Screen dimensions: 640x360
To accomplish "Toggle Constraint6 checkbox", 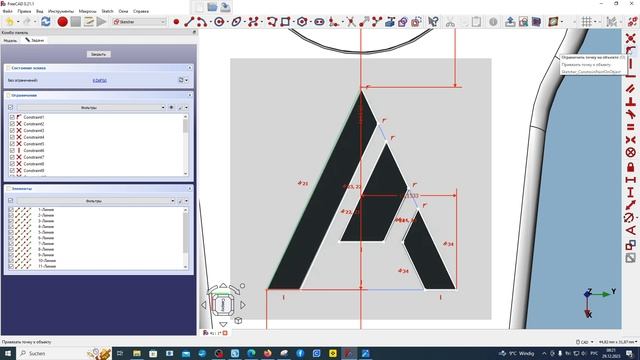I will coord(12,151).
